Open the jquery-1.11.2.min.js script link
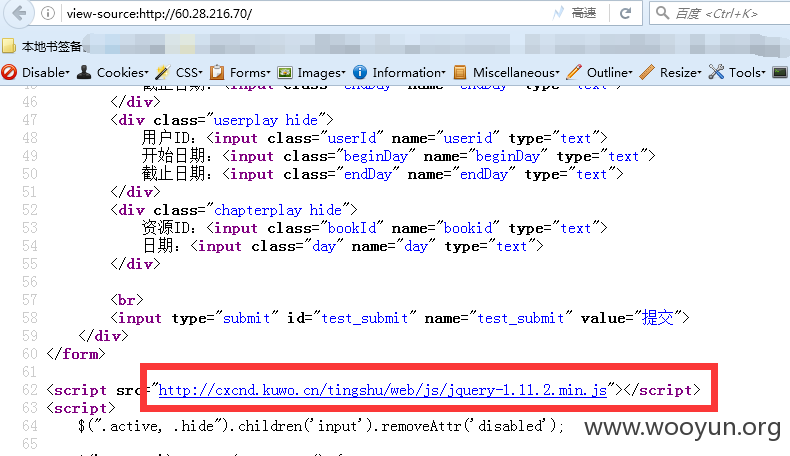Viewport: 790px width, 456px height. pyautogui.click(x=382, y=390)
